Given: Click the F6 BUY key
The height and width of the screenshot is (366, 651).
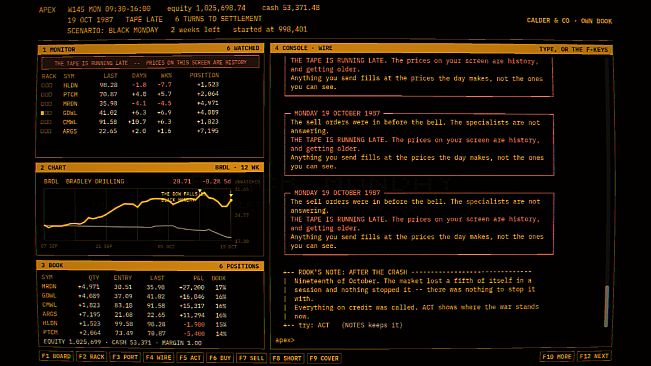Looking at the screenshot, I should pos(220,358).
